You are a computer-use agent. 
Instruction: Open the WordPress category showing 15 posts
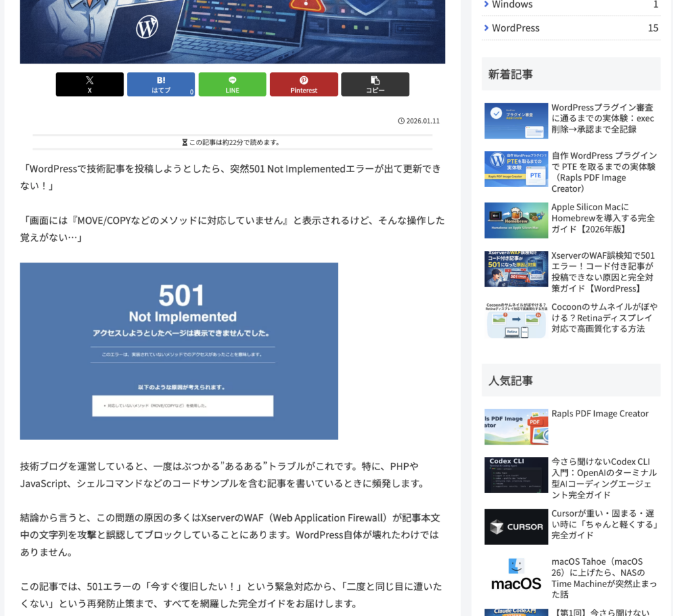pos(515,28)
